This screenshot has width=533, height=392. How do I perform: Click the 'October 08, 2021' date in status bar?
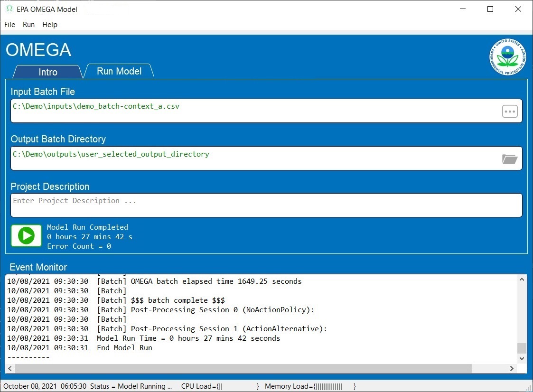(x=30, y=386)
